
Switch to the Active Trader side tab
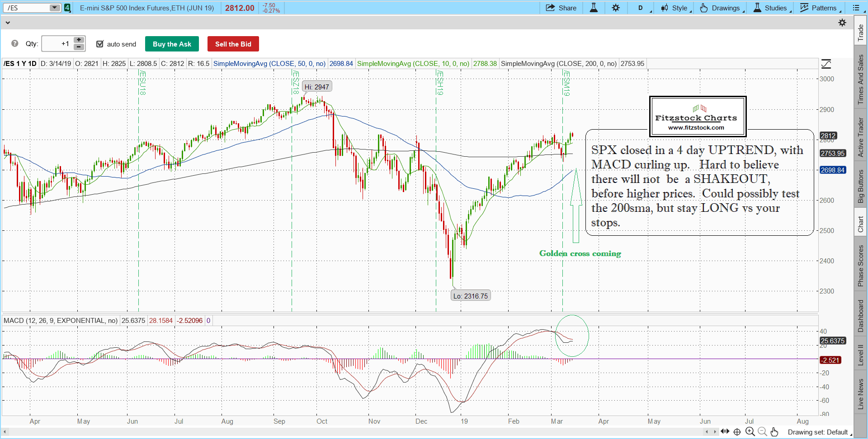coord(860,137)
